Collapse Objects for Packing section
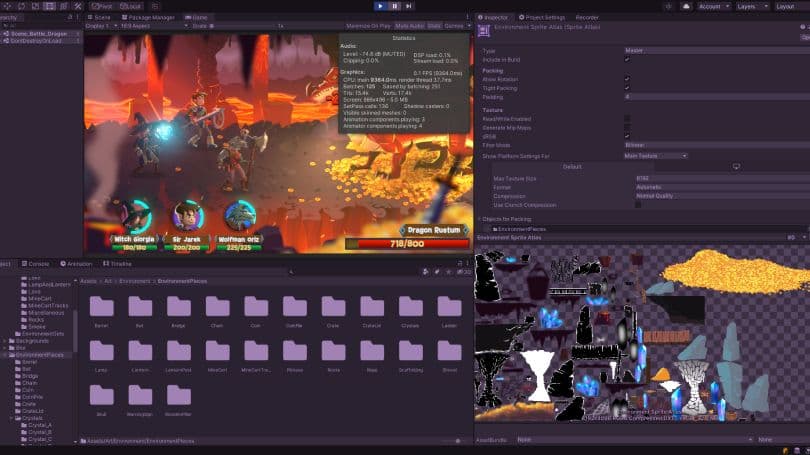 click(x=479, y=219)
